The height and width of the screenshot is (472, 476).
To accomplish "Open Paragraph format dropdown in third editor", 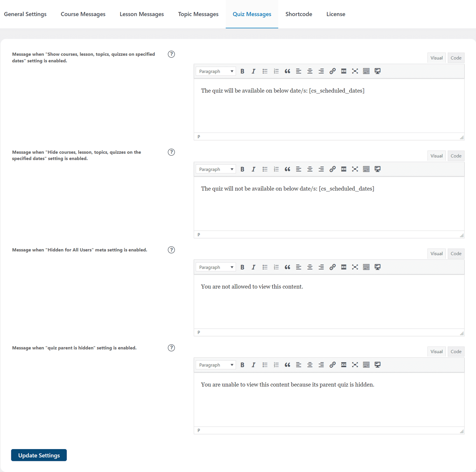I will click(x=216, y=267).
